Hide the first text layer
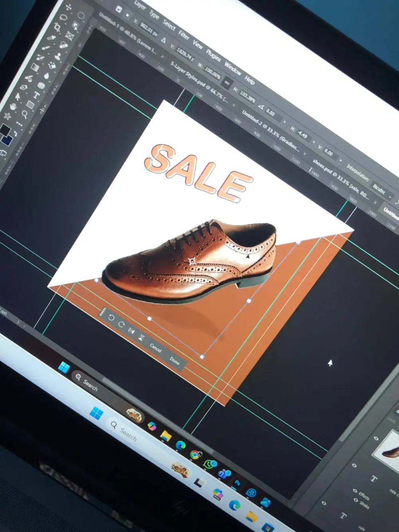 [354, 465]
